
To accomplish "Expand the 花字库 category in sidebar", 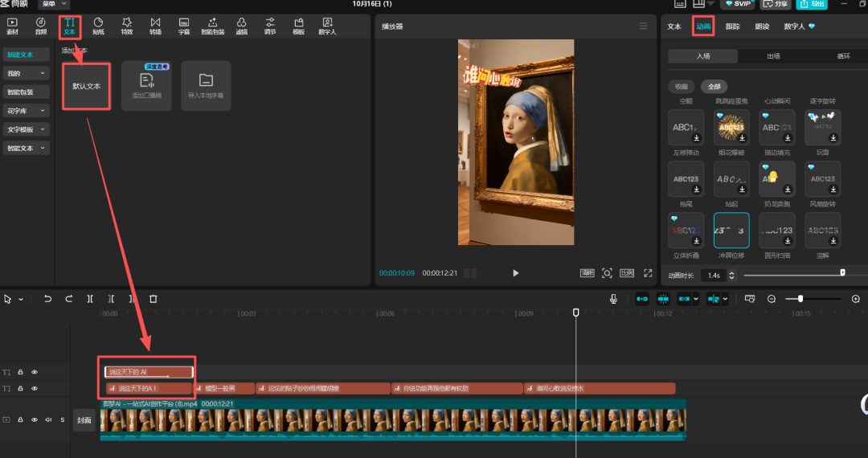I will tap(27, 111).
